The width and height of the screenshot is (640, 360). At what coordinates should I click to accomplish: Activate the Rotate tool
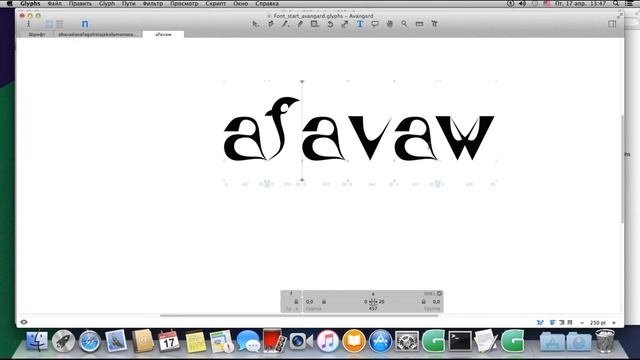330,24
